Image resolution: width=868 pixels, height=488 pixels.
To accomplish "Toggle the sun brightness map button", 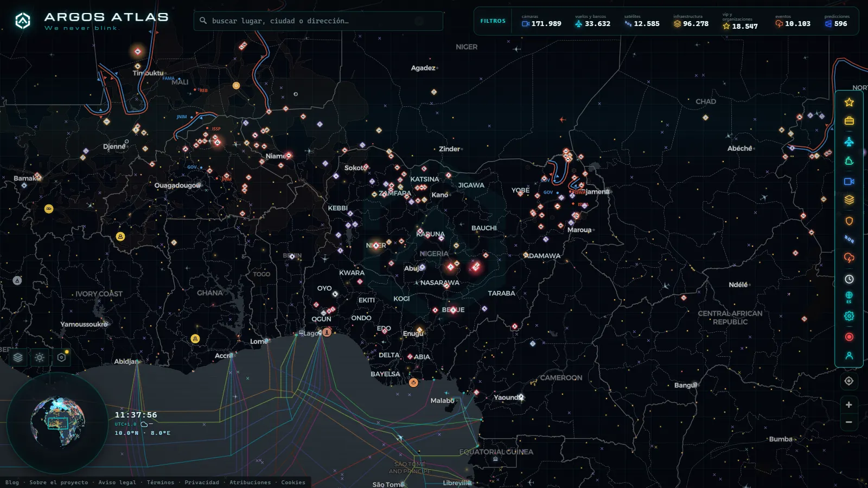I will 40,357.
